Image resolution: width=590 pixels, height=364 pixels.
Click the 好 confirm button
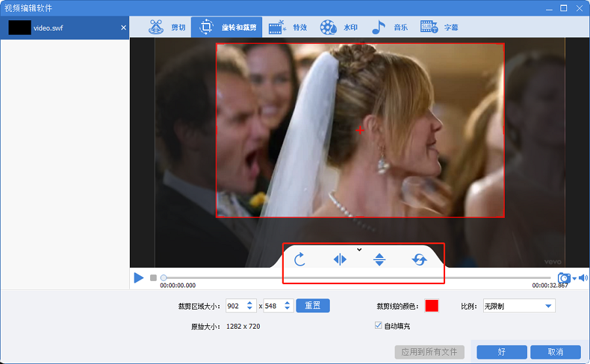501,352
